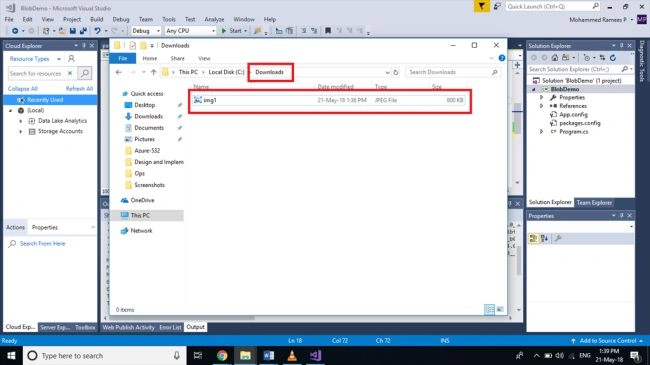Image resolution: width=650 pixels, height=365 pixels.
Task: Focus the Quick Launch search box
Action: pyautogui.click(x=553, y=6)
